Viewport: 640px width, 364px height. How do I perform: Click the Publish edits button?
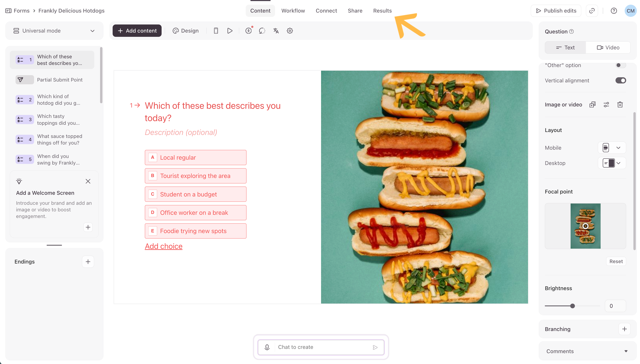click(555, 11)
